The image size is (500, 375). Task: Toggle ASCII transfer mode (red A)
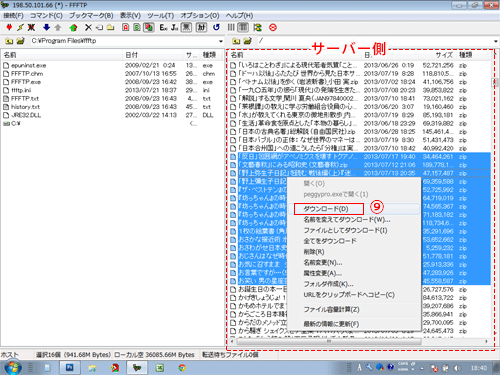pos(125,27)
